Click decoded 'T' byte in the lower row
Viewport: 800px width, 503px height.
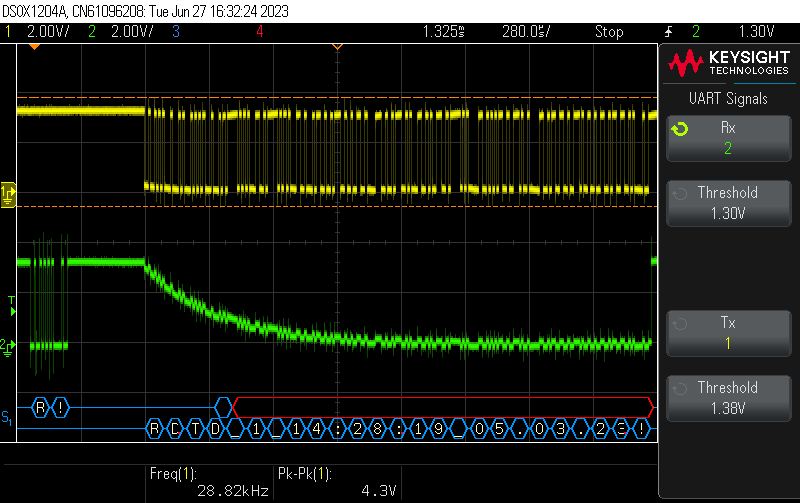[195, 429]
